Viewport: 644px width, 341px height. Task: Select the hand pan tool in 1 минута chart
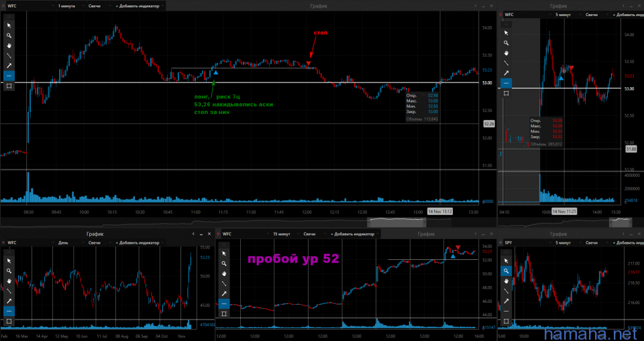point(9,46)
